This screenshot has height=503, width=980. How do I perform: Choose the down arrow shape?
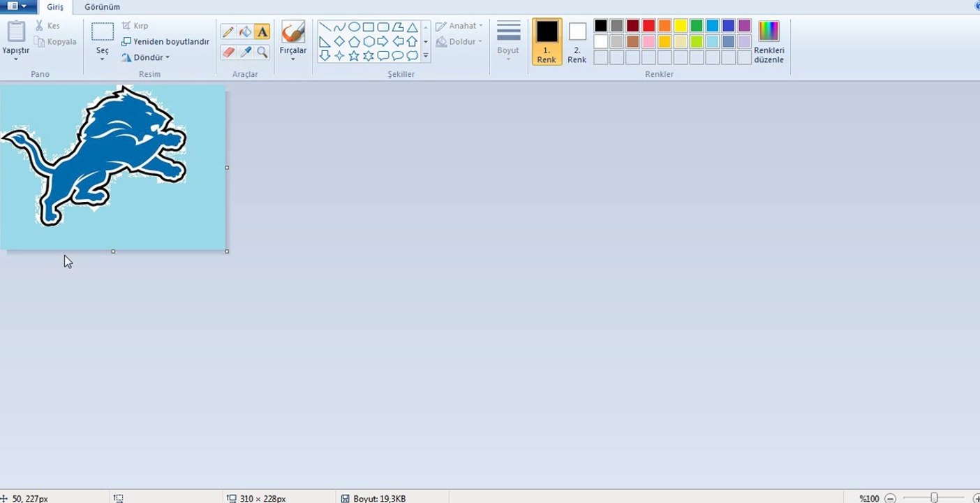pos(325,56)
